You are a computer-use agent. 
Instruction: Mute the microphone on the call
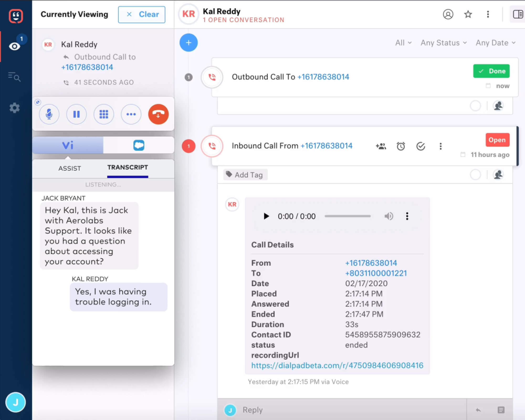click(x=49, y=114)
